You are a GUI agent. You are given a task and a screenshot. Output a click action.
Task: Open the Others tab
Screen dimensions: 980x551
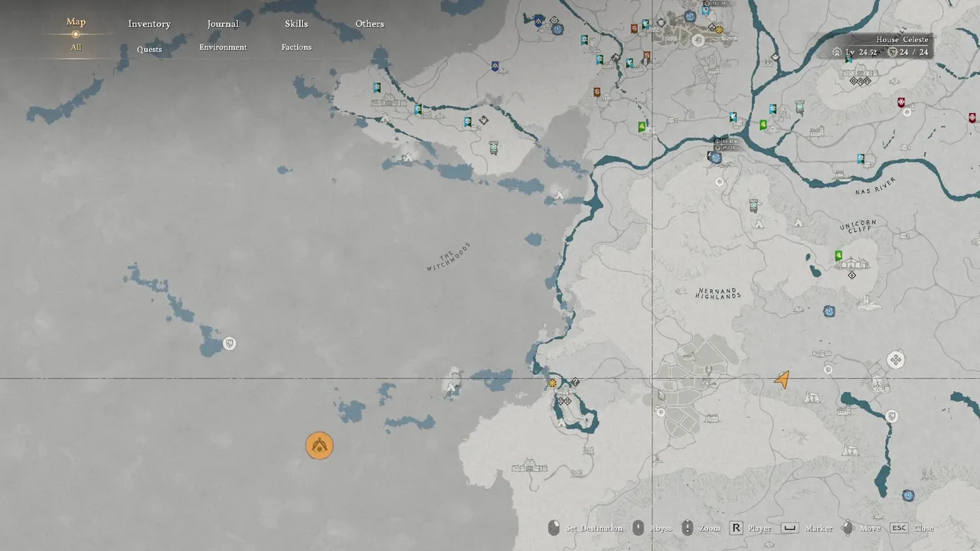(370, 24)
